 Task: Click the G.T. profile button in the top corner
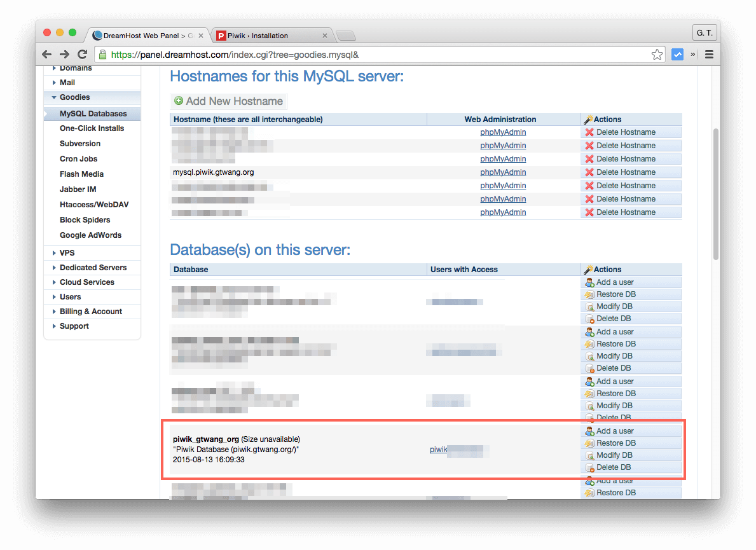click(x=704, y=32)
